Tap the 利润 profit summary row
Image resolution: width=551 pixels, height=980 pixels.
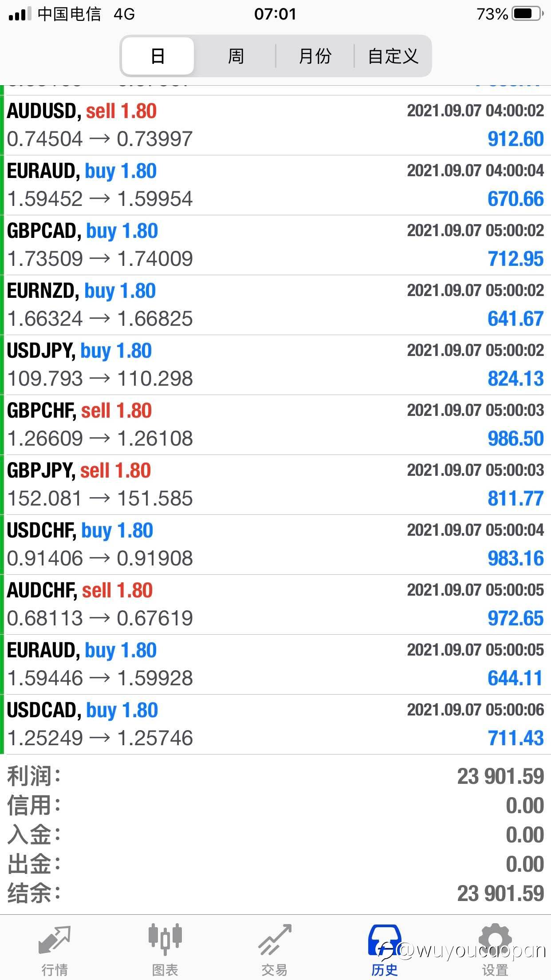point(275,777)
